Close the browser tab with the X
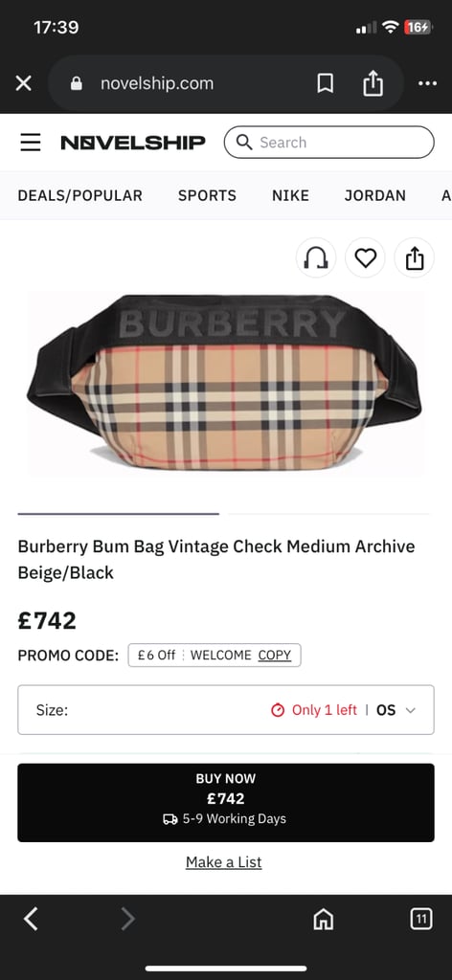 pyautogui.click(x=23, y=83)
